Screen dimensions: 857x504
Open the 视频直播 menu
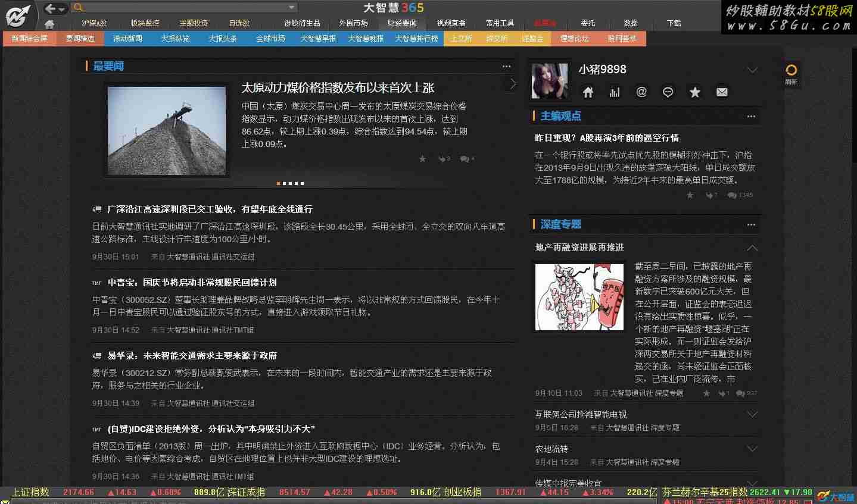coord(451,23)
